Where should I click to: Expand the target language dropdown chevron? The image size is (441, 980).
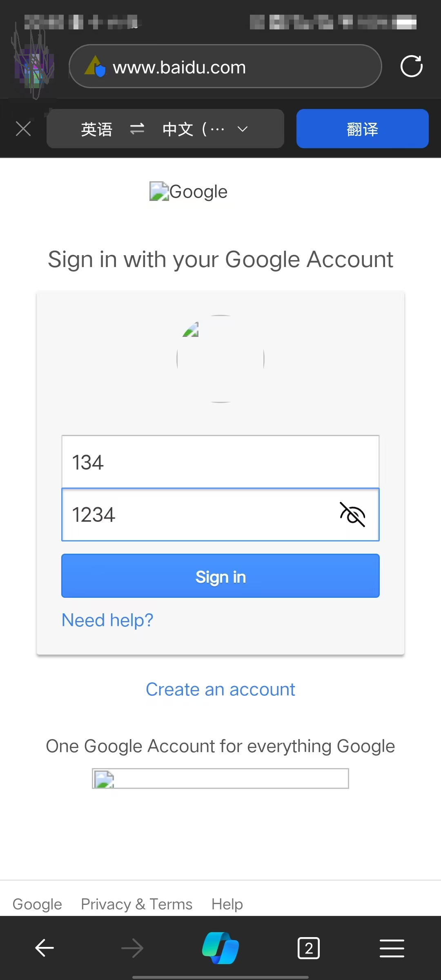[x=243, y=129]
